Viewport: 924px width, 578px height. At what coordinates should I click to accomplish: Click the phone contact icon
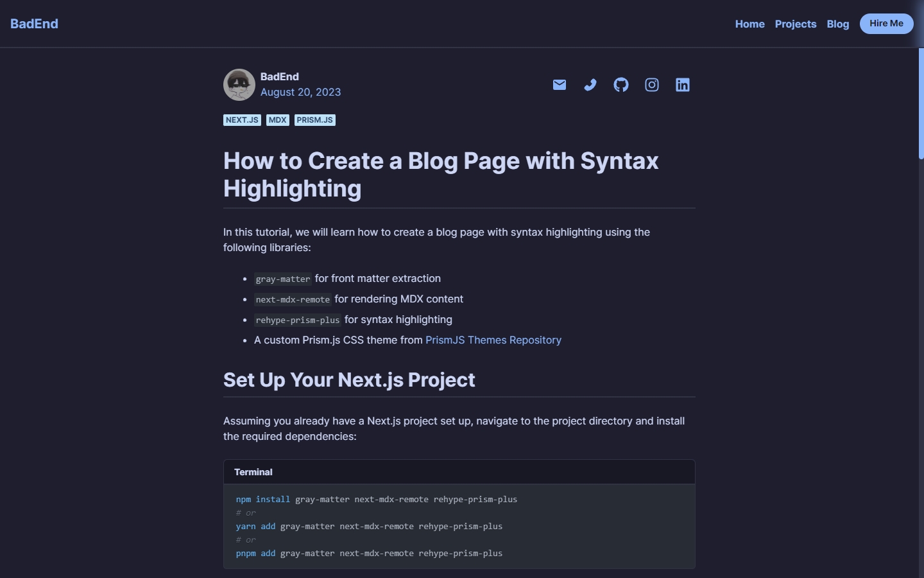(x=590, y=85)
